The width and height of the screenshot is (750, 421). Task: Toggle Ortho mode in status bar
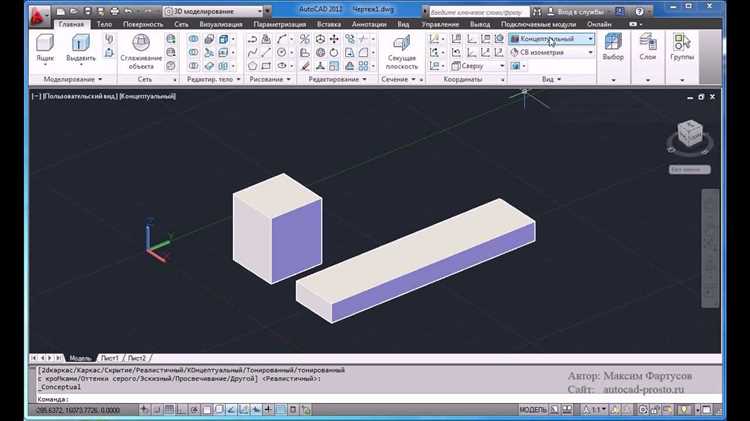(x=182, y=410)
